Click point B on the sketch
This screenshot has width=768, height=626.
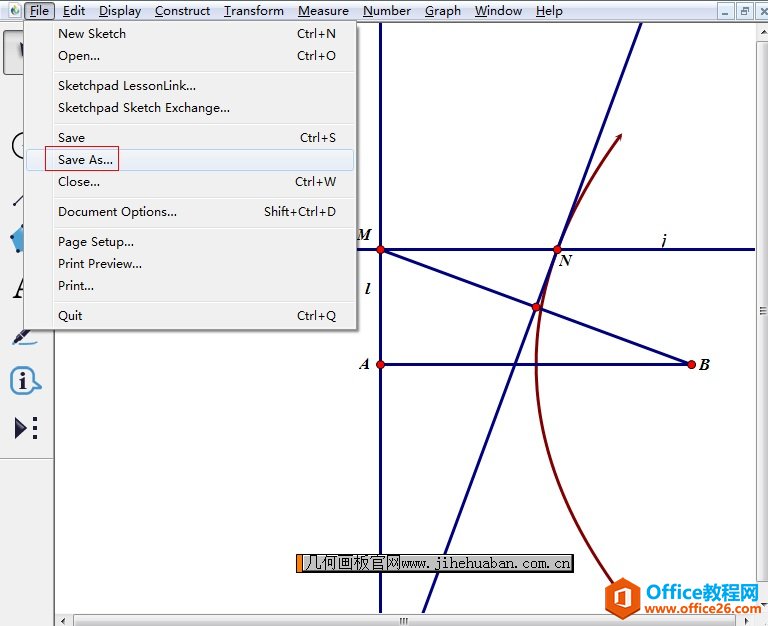tap(691, 364)
